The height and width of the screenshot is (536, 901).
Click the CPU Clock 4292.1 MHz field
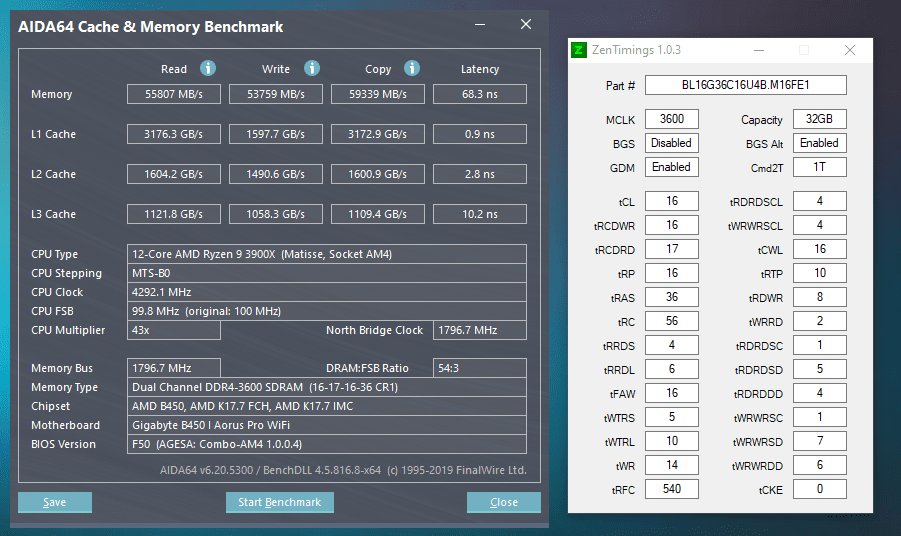326,292
